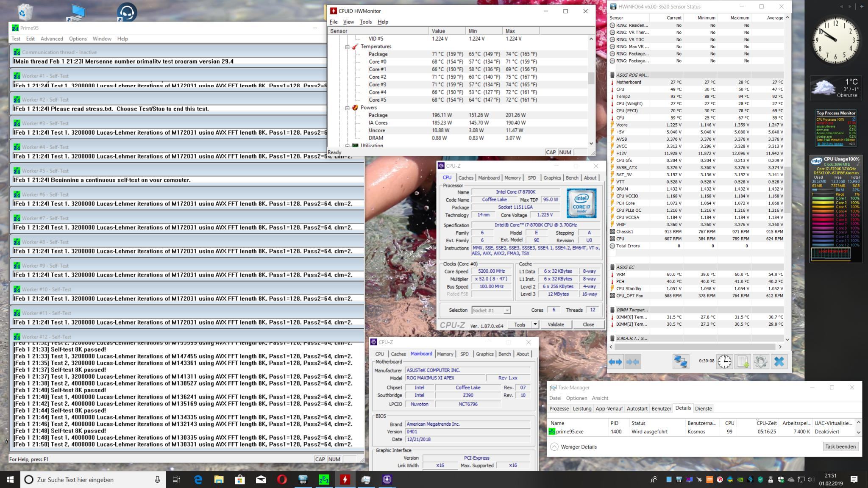The width and height of the screenshot is (868, 488).
Task: Open SPD tab in lower CPU-Z window
Action: point(465,354)
